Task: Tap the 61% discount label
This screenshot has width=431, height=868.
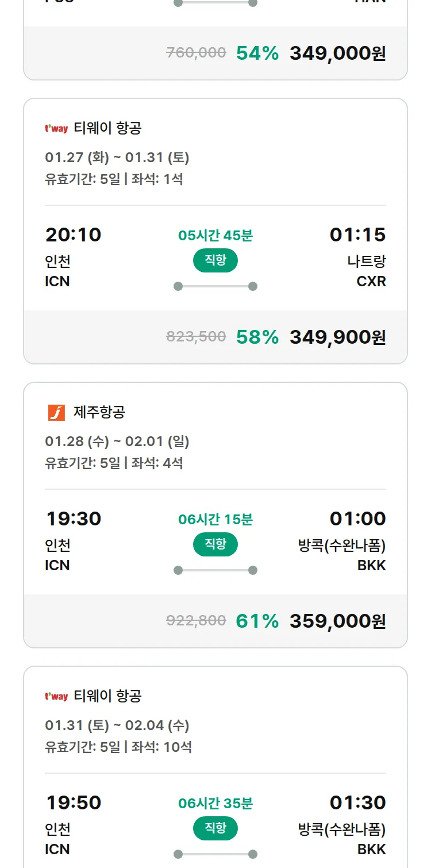Action: [x=257, y=621]
